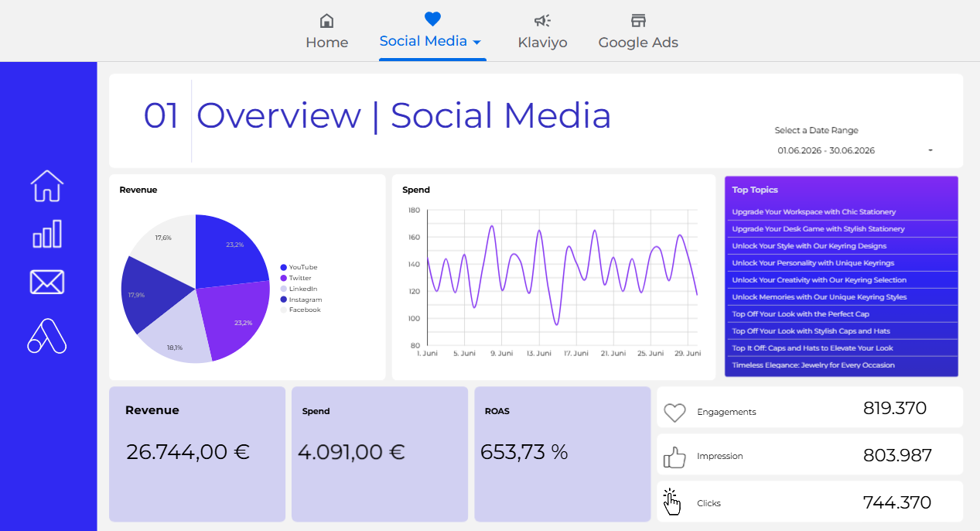Screen dimensions: 980x531
Task: Click the heart icon above Social Media
Action: point(432,19)
